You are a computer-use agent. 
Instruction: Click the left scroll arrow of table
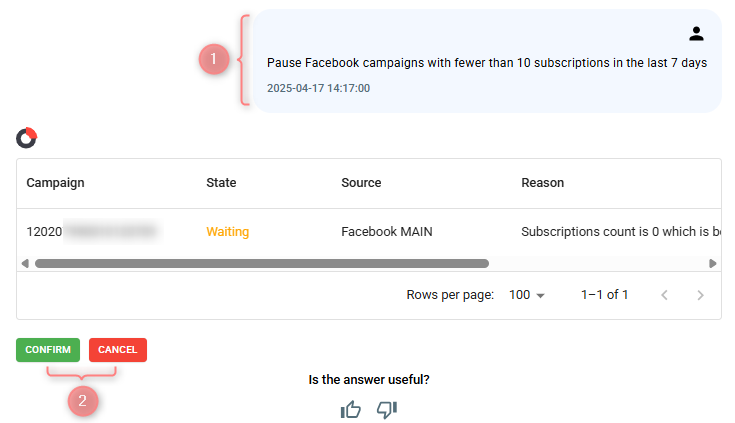[25, 264]
